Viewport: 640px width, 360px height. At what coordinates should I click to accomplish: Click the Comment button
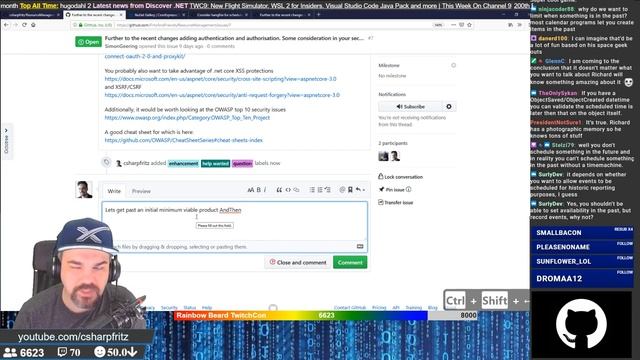(350, 262)
